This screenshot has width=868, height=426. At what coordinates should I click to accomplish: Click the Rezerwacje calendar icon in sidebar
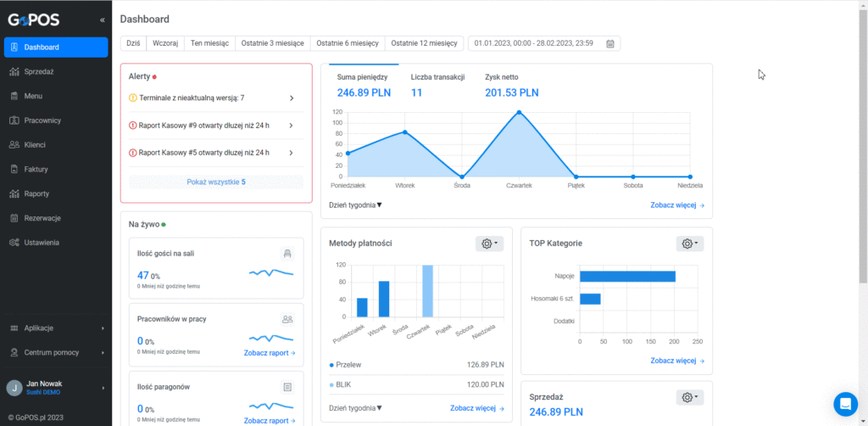coord(15,218)
